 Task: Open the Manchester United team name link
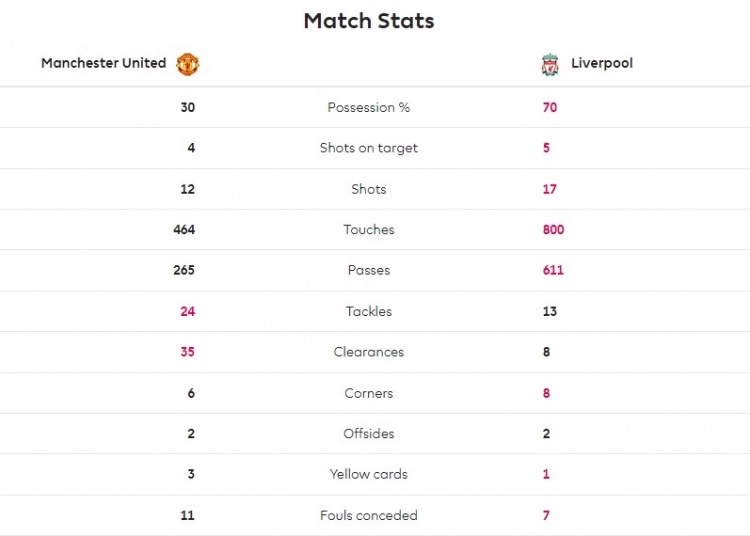pyautogui.click(x=104, y=63)
